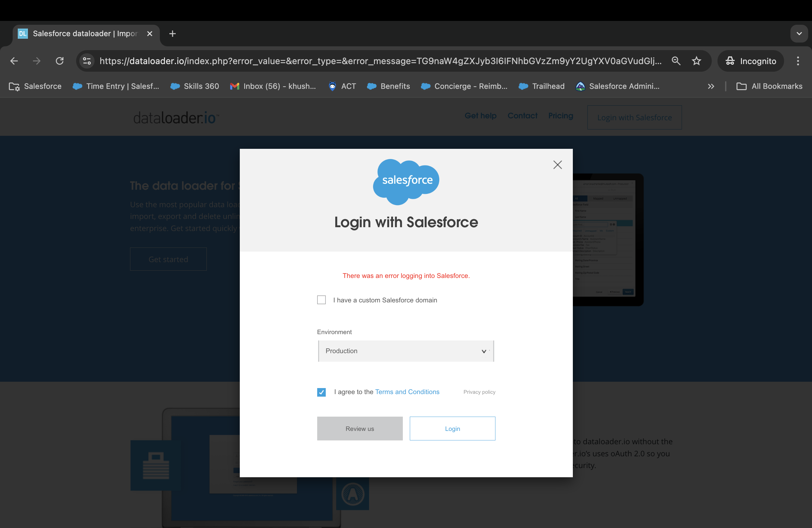The height and width of the screenshot is (528, 812).
Task: Enable custom Salesforce domain checkbox
Action: pyautogui.click(x=321, y=300)
